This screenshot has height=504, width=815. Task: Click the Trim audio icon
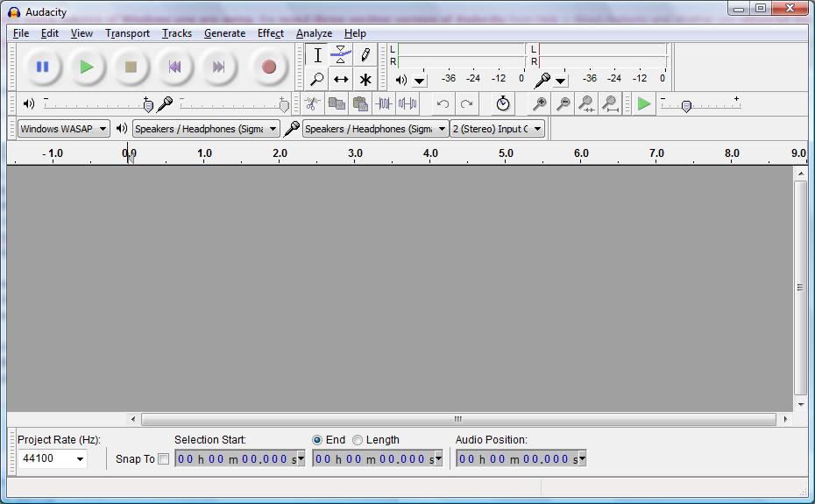pos(384,104)
